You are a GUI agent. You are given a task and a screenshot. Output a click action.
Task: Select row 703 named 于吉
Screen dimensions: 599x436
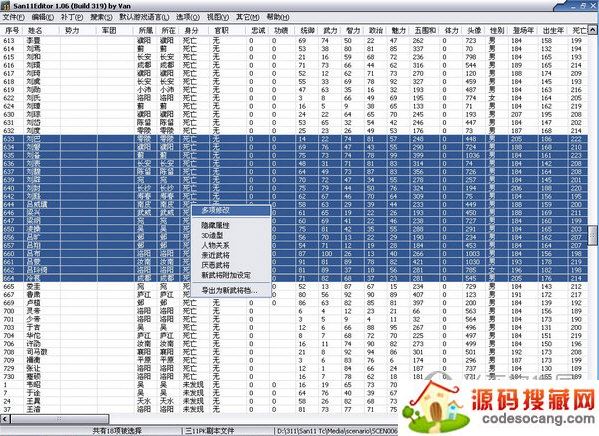click(294, 327)
